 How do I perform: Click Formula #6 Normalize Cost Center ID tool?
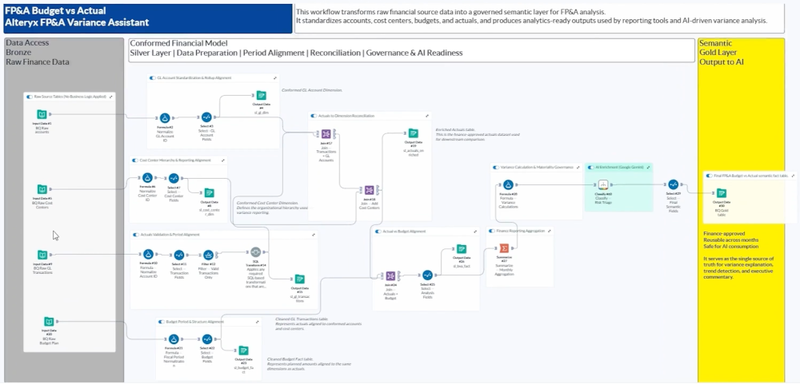[x=147, y=177]
